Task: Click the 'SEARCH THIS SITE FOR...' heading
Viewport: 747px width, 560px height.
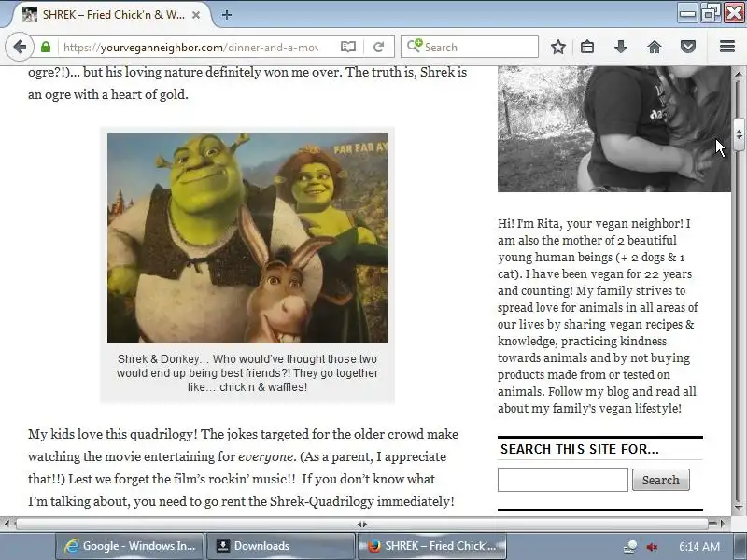Action: click(x=580, y=449)
